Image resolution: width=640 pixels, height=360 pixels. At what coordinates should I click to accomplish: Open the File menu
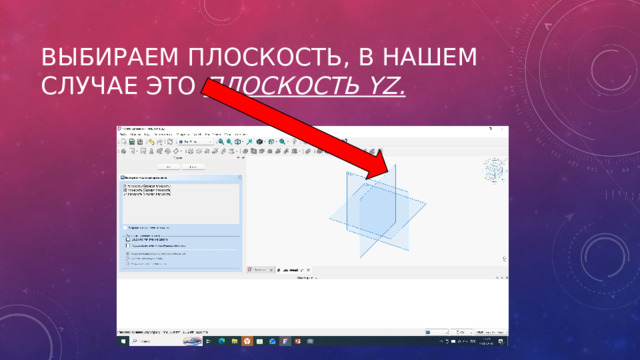(123, 134)
